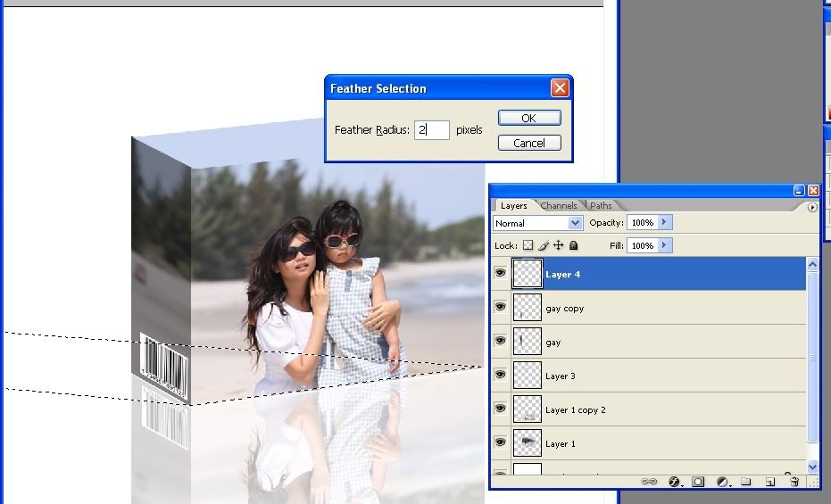Hide Layer 3 with eye icon

coord(500,376)
